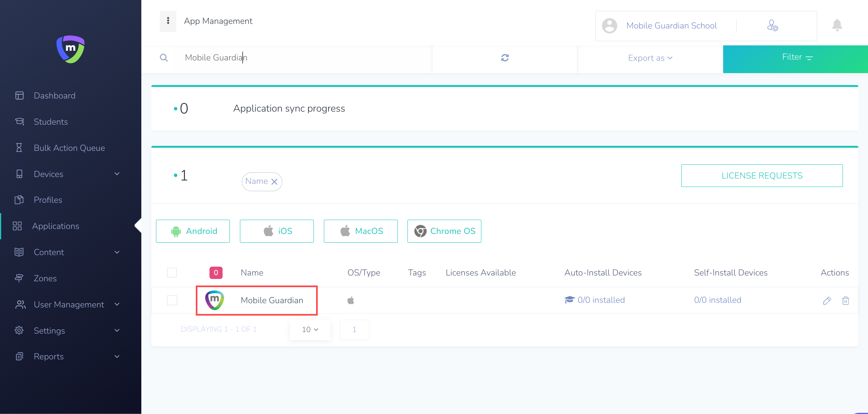The image size is (868, 414).
Task: Click the Content book icon
Action: [x=19, y=252]
